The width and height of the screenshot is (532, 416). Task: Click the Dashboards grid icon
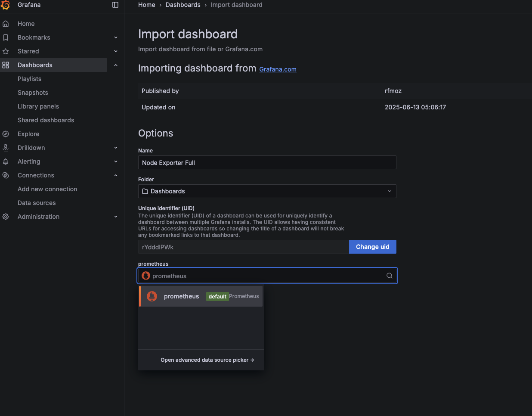pyautogui.click(x=6, y=65)
